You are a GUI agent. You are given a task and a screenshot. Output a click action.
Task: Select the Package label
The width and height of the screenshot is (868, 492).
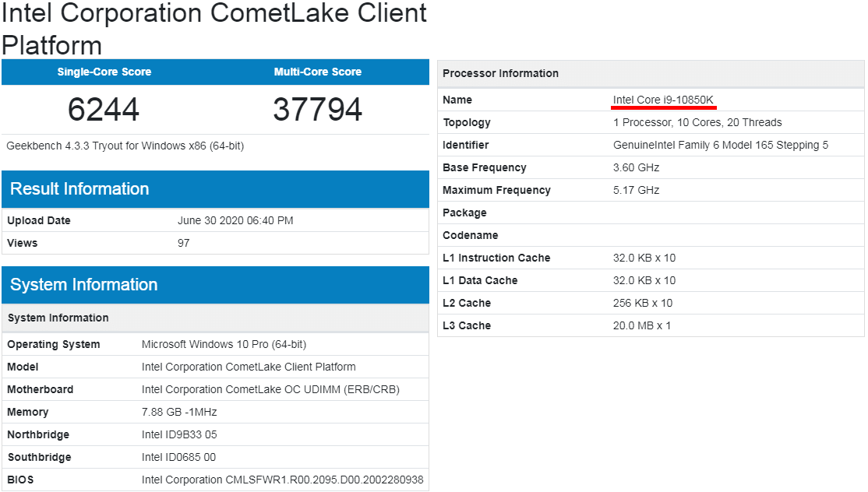[464, 213]
